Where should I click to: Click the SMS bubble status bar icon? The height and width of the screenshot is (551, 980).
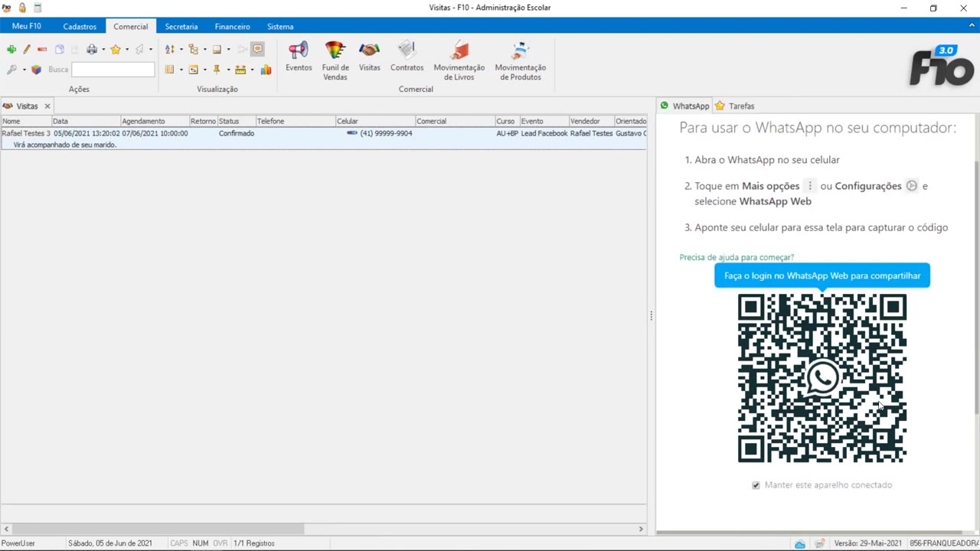pos(819,543)
